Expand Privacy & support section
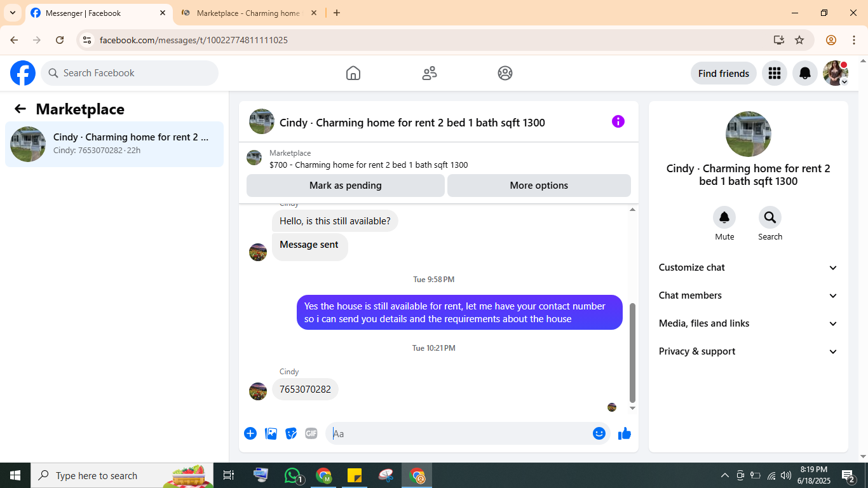The height and width of the screenshot is (488, 868). pyautogui.click(x=749, y=351)
